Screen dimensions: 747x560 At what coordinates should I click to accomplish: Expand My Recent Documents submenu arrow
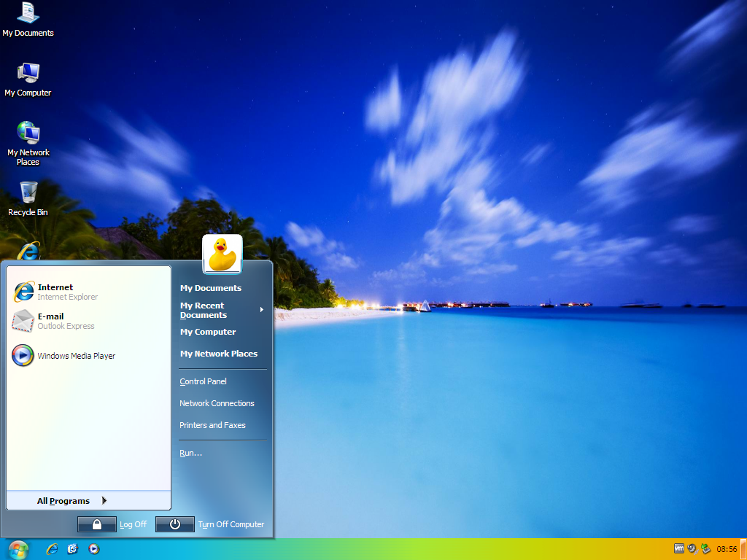[x=262, y=310]
